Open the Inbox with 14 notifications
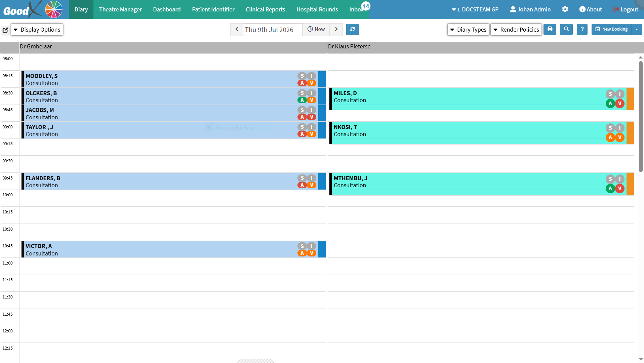The height and width of the screenshot is (363, 644). coord(357,9)
